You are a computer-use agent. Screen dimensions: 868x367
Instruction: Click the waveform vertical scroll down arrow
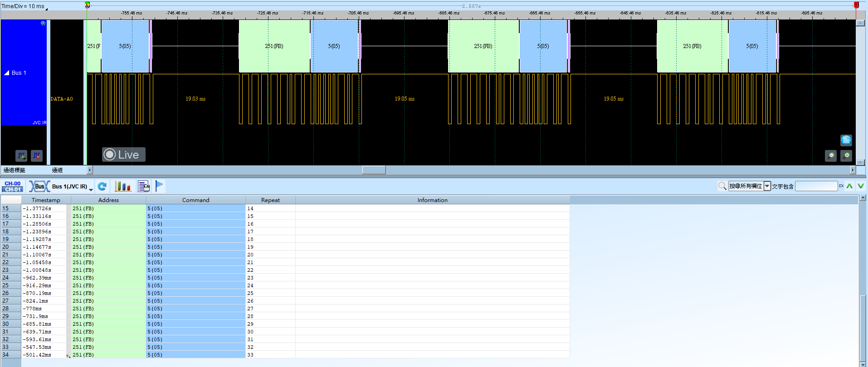(860, 162)
